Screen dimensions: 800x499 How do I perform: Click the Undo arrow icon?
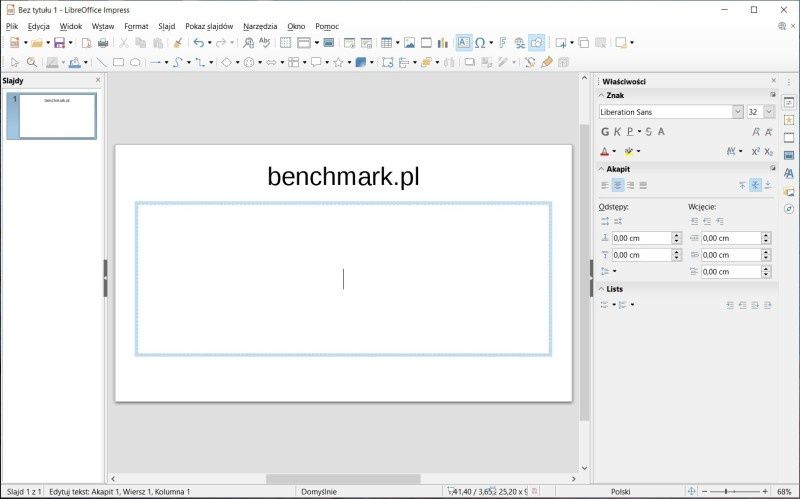pyautogui.click(x=199, y=43)
